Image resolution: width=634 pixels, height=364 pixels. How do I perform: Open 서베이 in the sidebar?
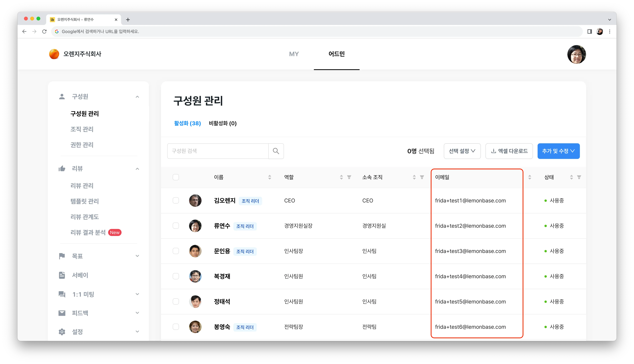(x=80, y=275)
